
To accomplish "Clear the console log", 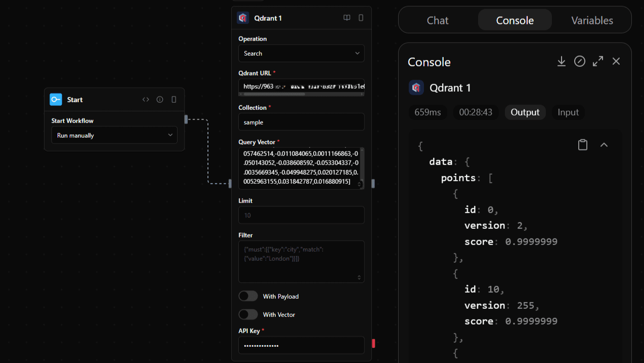I will 580,61.
